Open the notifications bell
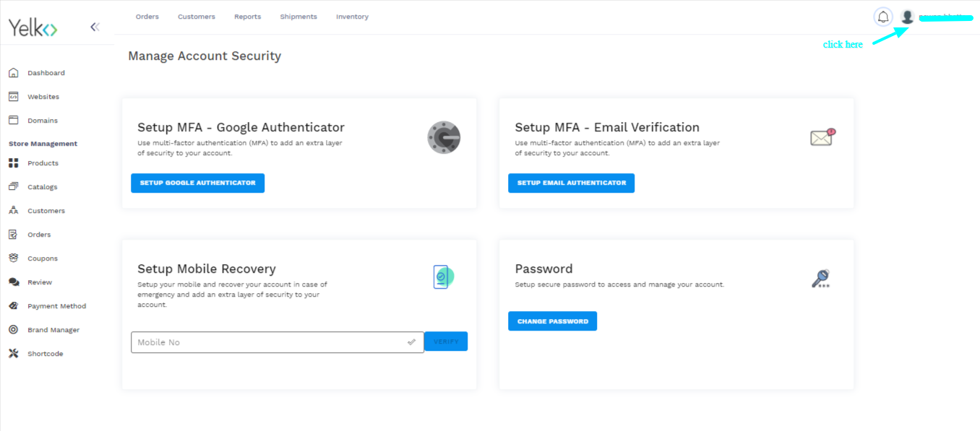 point(883,17)
